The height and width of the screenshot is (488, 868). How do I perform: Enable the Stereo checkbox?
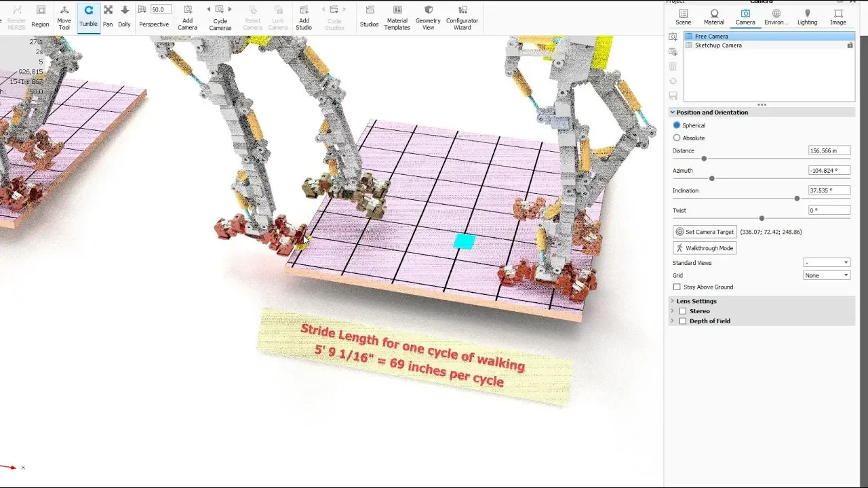click(x=683, y=311)
